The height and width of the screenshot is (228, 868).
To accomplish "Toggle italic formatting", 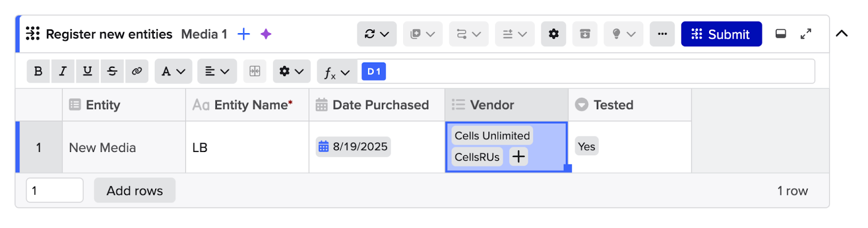I will point(63,71).
